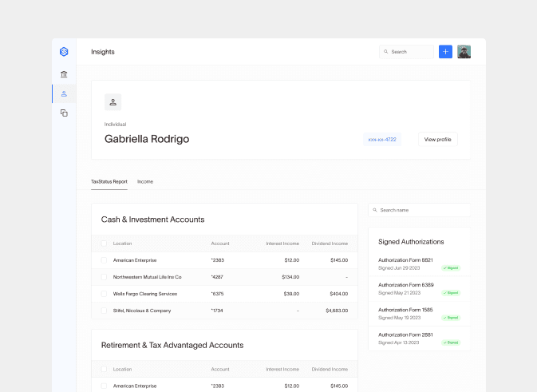Image resolution: width=537 pixels, height=392 pixels.
Task: Check the American Enterprise row checkbox
Action: [x=104, y=260]
